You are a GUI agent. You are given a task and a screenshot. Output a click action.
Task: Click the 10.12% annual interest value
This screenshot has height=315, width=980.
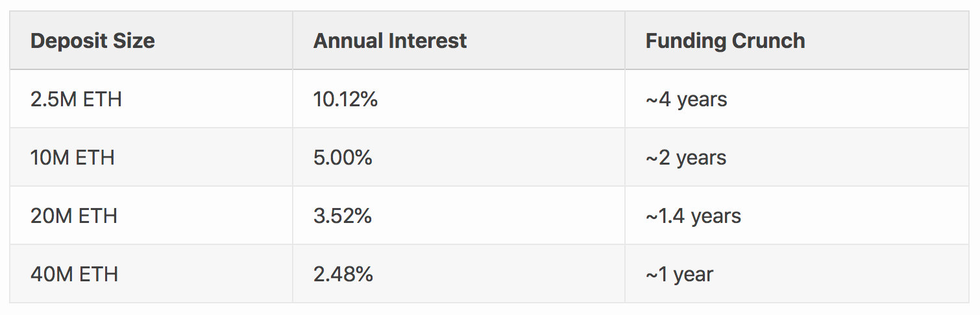pos(345,99)
